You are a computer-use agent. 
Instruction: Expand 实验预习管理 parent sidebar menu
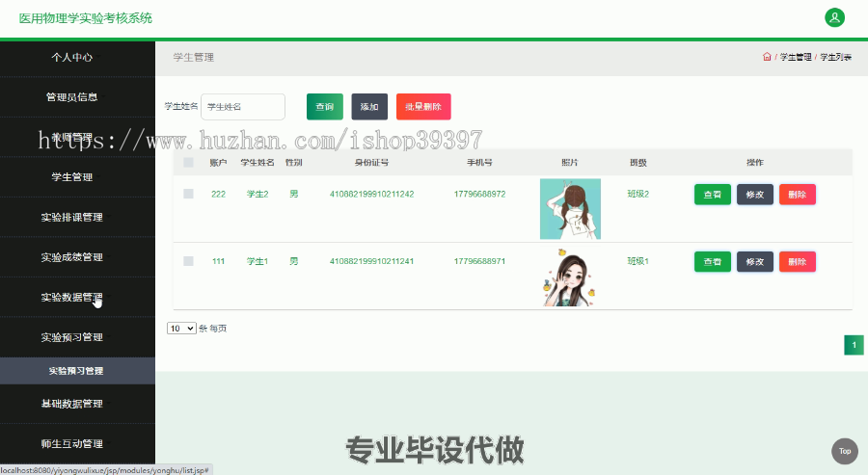coord(72,337)
